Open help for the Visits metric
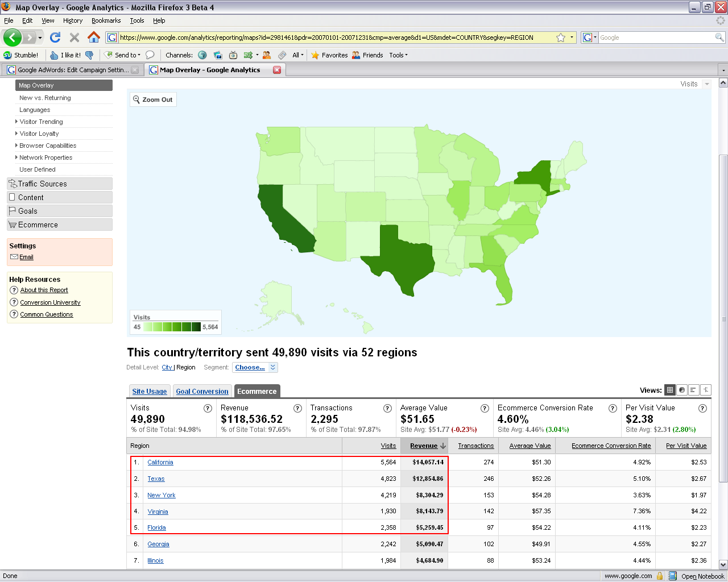This screenshot has height=582, width=728. point(208,408)
